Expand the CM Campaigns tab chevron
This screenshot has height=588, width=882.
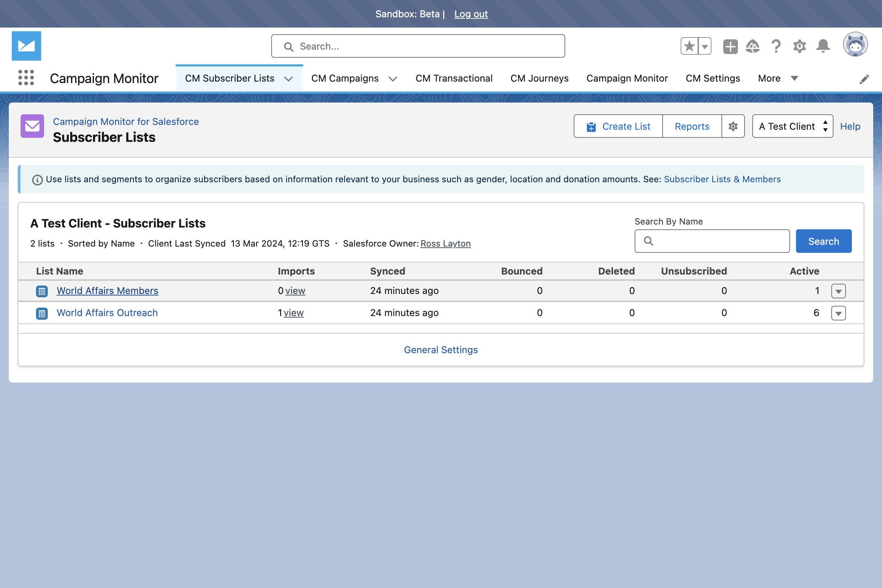click(x=392, y=79)
